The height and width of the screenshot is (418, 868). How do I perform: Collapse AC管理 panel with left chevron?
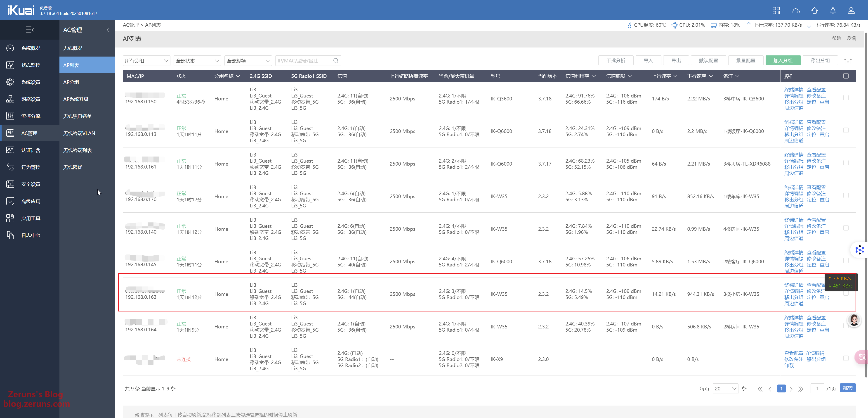tap(108, 30)
